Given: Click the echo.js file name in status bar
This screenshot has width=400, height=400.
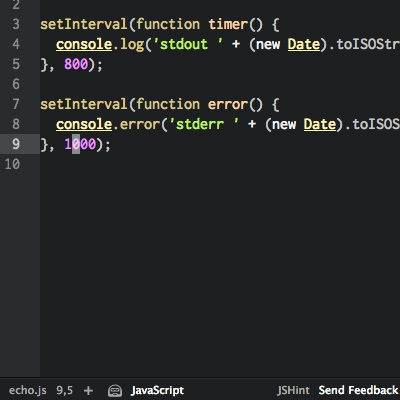Looking at the screenshot, I should coord(28,390).
